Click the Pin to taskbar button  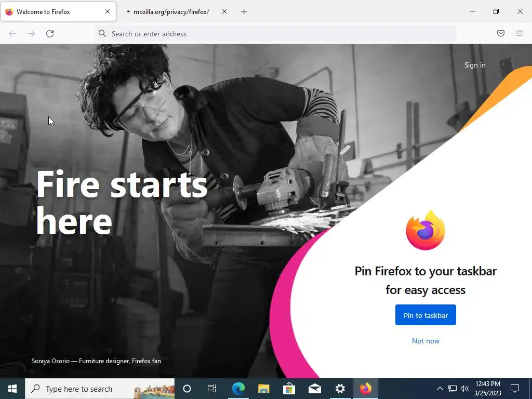pyautogui.click(x=425, y=315)
